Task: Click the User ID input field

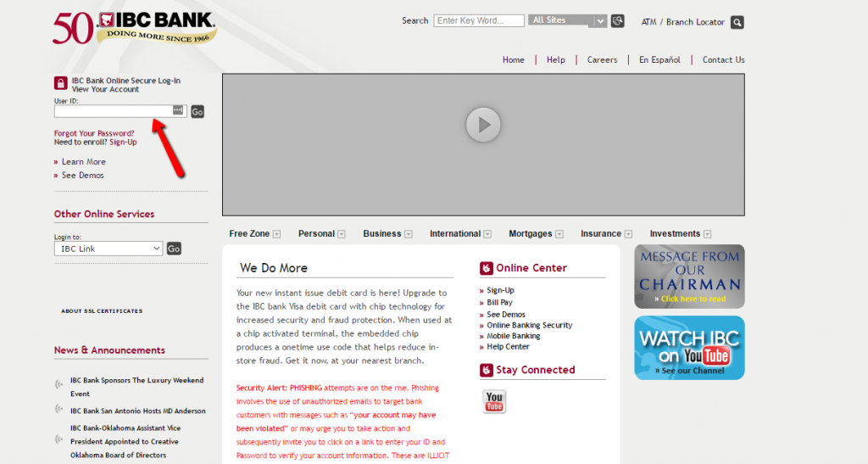Action: [x=120, y=111]
